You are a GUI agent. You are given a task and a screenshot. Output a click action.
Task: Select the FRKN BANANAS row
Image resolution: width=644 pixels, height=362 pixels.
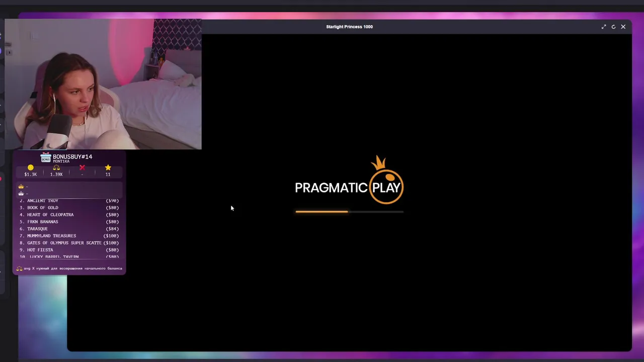(x=69, y=222)
